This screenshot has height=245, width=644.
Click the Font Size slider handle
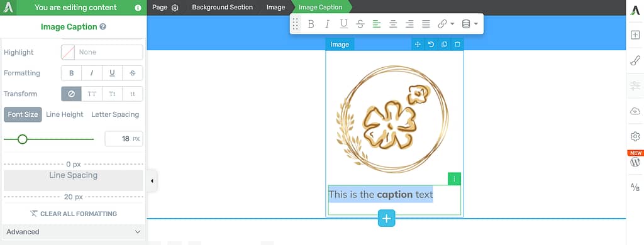pyautogui.click(x=23, y=139)
